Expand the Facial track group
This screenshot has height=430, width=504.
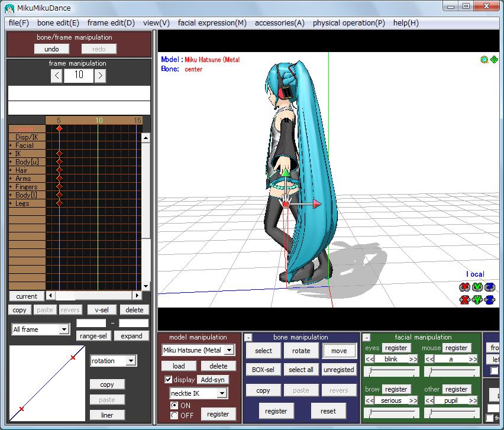pyautogui.click(x=11, y=146)
